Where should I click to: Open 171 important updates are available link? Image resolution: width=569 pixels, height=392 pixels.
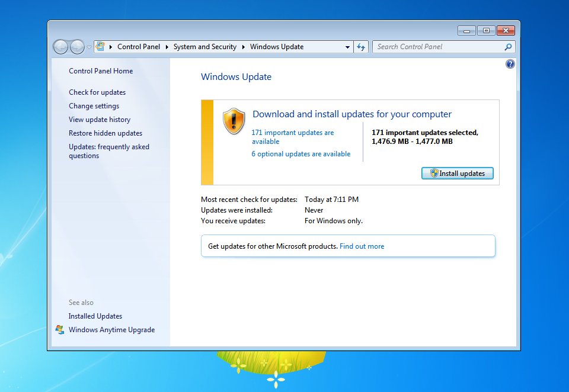pos(292,137)
